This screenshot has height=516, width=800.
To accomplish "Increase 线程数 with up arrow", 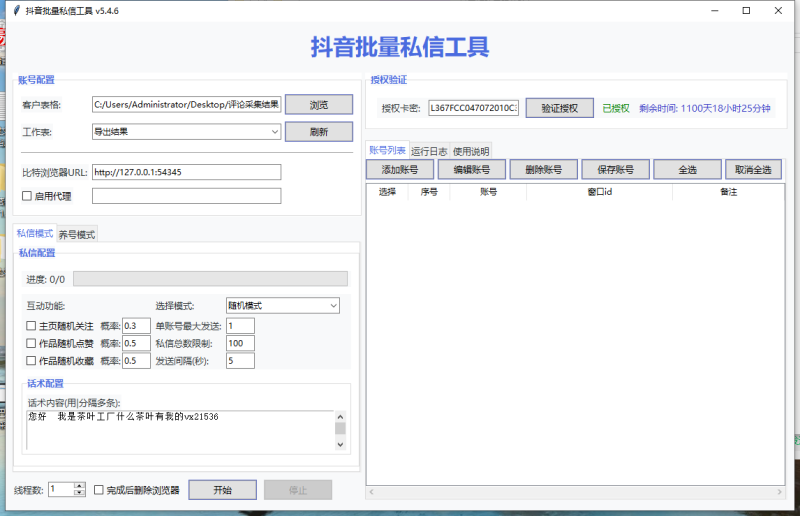I will (x=80, y=486).
